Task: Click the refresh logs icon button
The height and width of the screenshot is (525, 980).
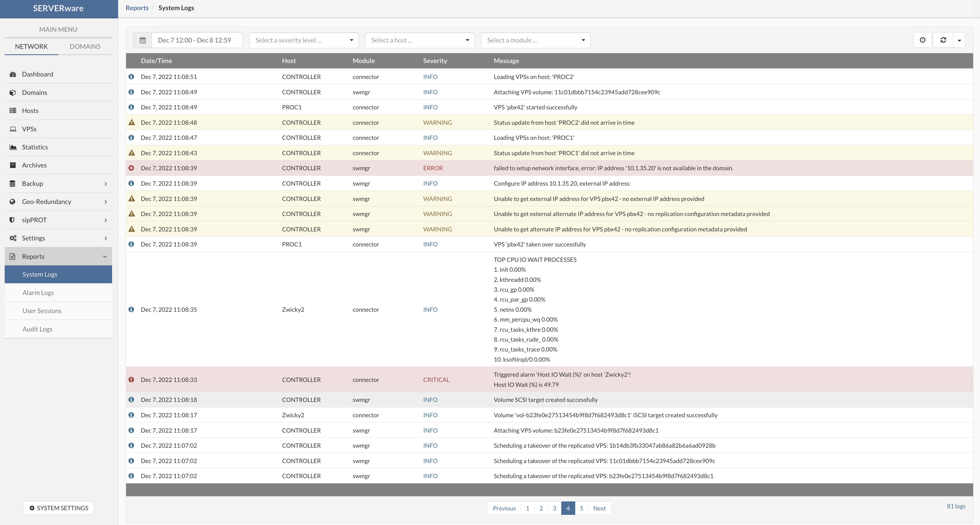Action: coord(943,40)
